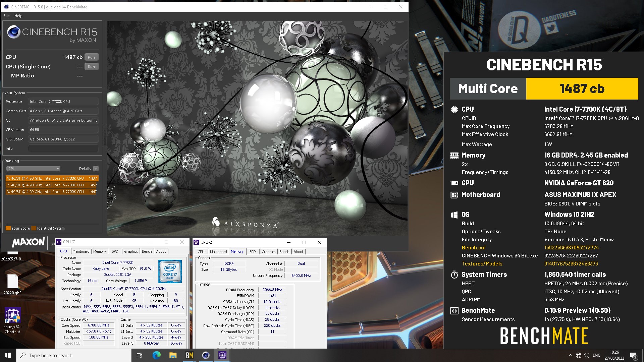Click the MAXON logo
Viewport: 644px width, 362px height.
(29, 242)
